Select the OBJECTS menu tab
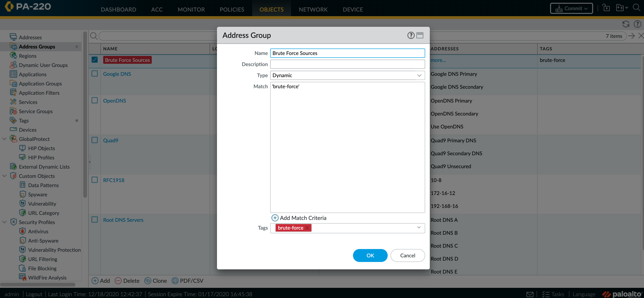Screen dimensions: 644x298 pyautogui.click(x=272, y=9)
